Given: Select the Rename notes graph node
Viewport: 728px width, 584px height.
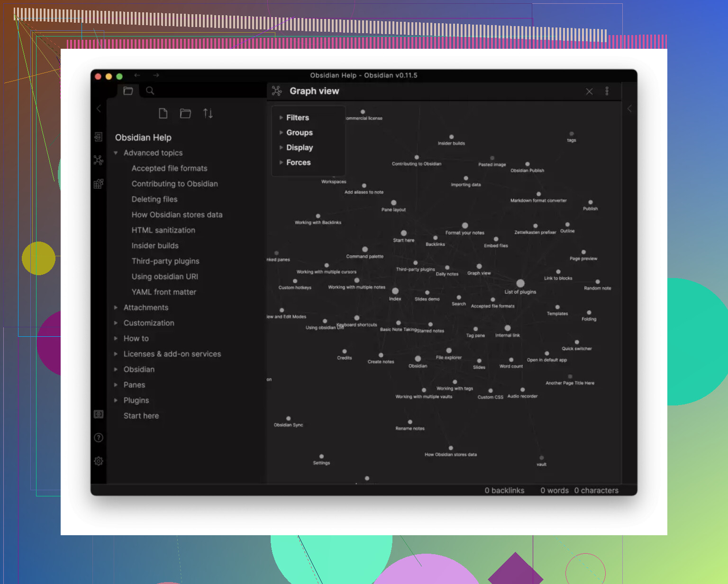Looking at the screenshot, I should (x=410, y=422).
